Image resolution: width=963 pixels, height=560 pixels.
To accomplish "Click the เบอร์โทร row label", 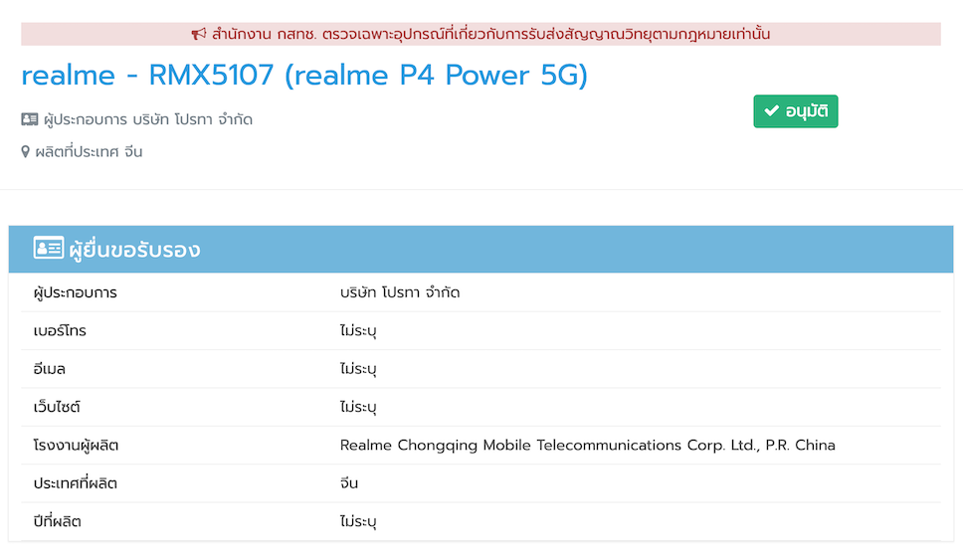I will click(x=60, y=330).
